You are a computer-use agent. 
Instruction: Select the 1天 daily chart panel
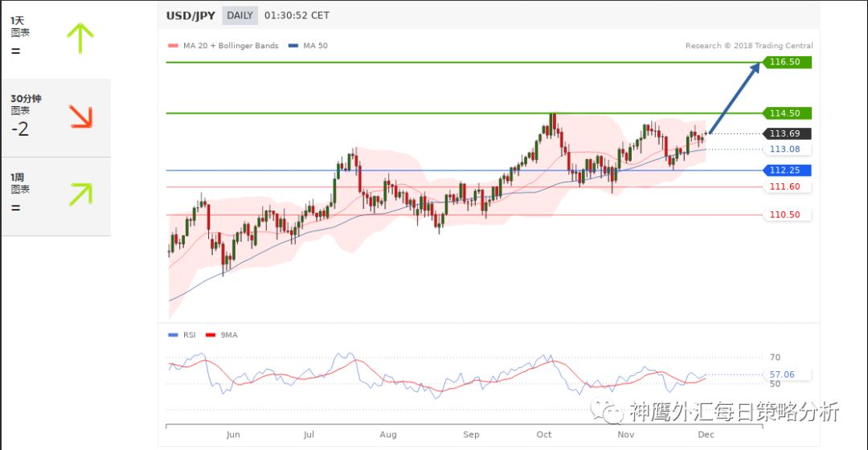point(56,39)
